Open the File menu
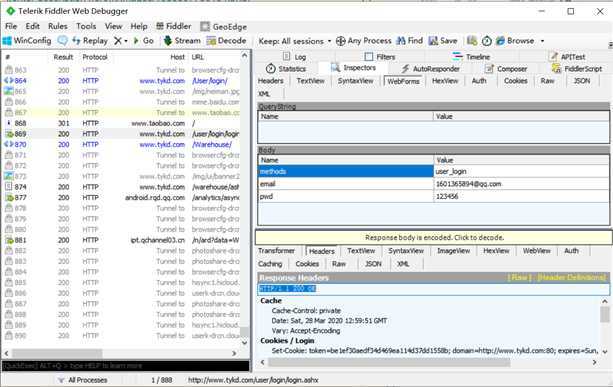The width and height of the screenshot is (613, 387). 11,26
